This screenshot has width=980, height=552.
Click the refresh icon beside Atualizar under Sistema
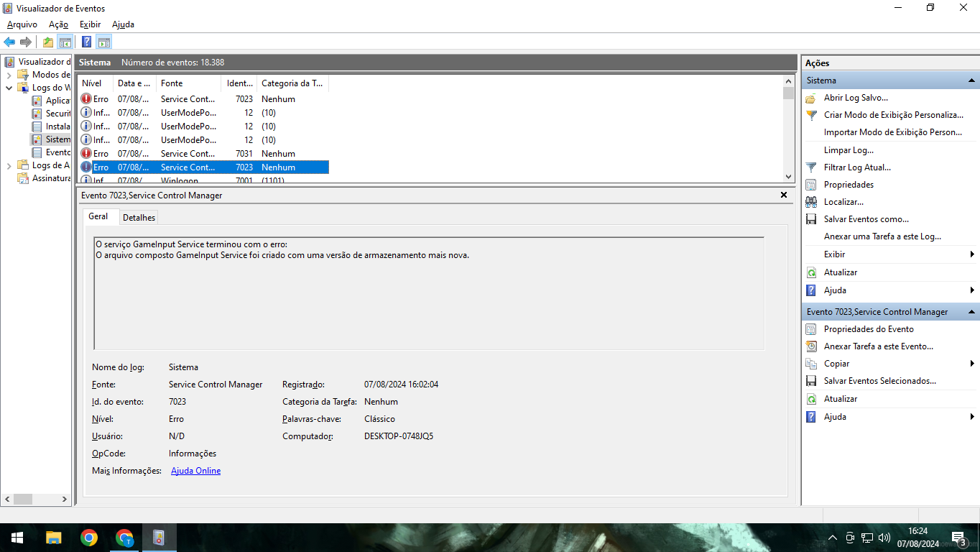click(811, 272)
